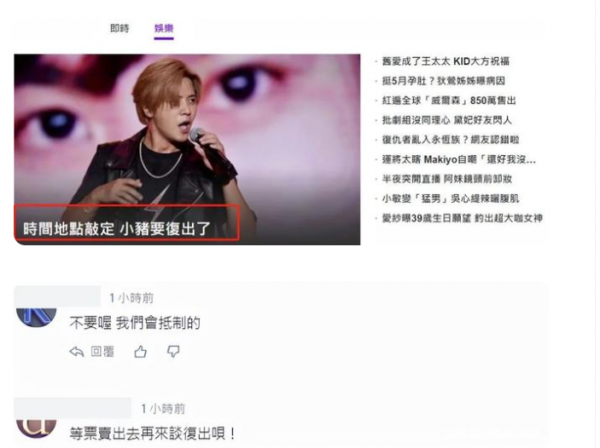This screenshot has height=448, width=600.
Task: Switch to the 即時 tab
Action: click(x=120, y=28)
